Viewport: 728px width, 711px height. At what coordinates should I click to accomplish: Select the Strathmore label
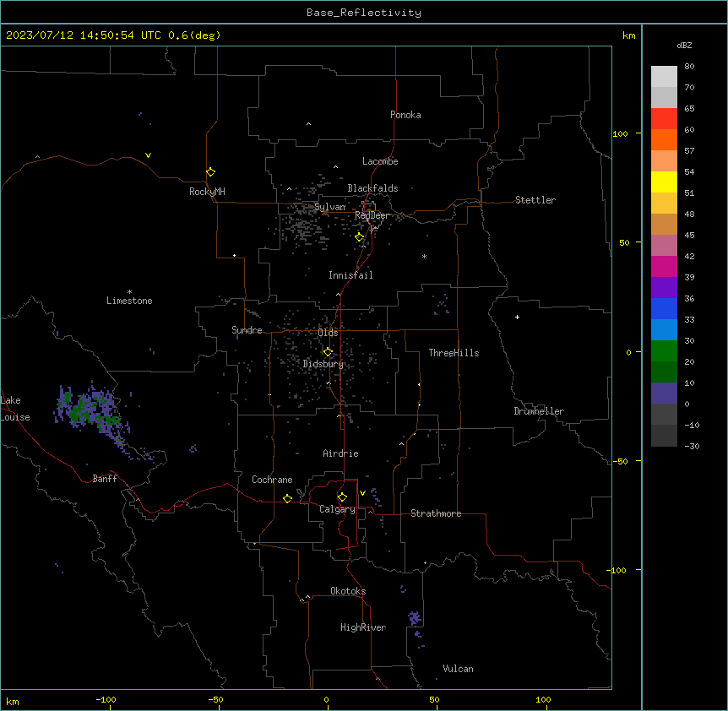click(436, 513)
